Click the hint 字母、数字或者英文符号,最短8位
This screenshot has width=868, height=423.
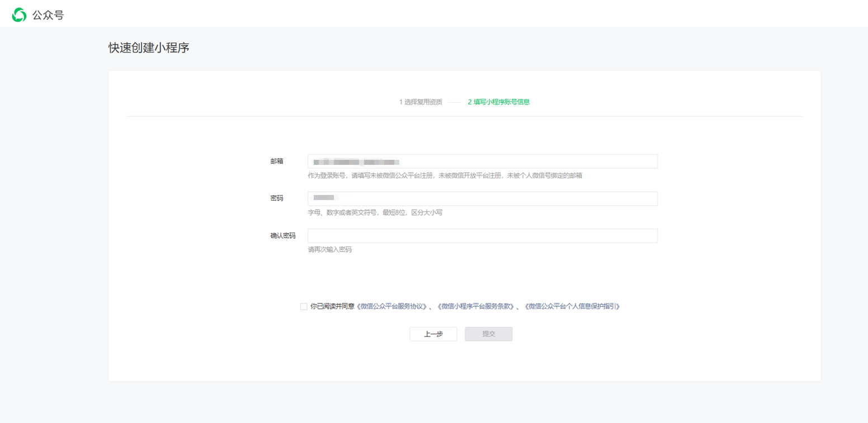(x=375, y=213)
